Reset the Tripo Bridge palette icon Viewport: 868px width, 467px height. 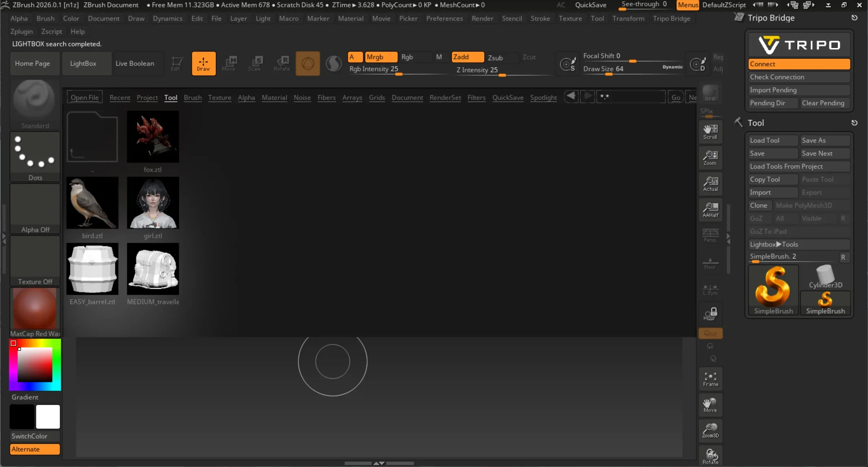pyautogui.click(x=854, y=18)
